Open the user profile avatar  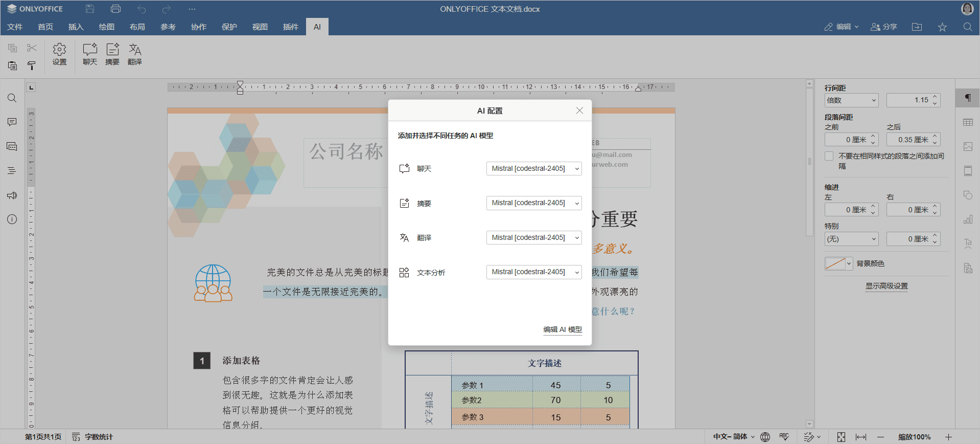click(x=967, y=9)
